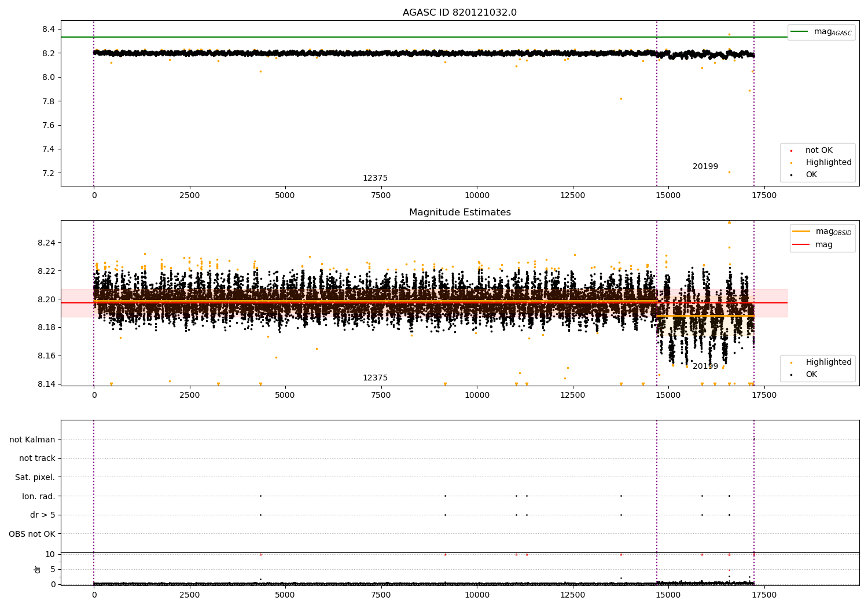Click the 7.8 tick label on top plot

pos(49,102)
